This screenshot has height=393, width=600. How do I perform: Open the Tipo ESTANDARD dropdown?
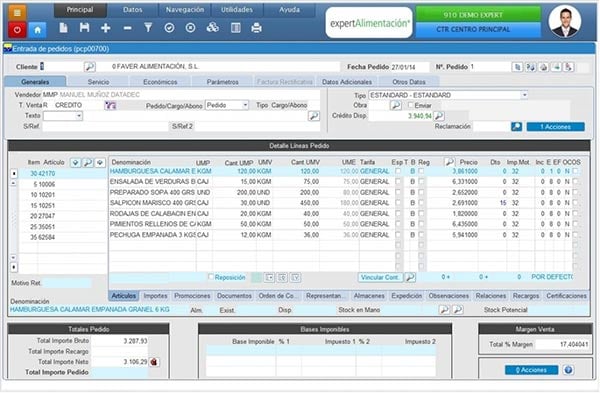tap(525, 95)
